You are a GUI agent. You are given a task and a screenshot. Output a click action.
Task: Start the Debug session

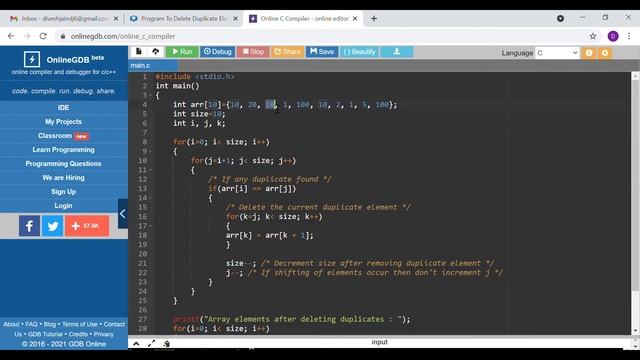point(218,51)
